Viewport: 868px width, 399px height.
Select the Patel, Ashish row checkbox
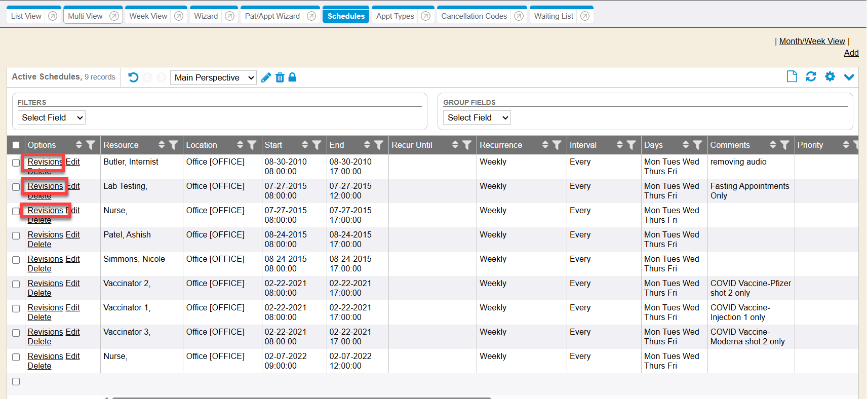pos(16,235)
